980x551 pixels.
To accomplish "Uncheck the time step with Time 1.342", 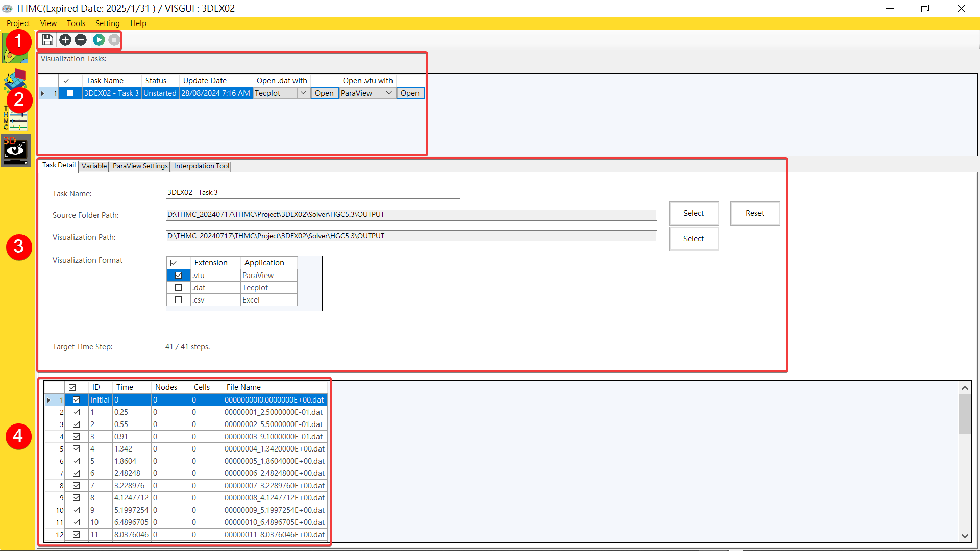I will pyautogui.click(x=77, y=449).
